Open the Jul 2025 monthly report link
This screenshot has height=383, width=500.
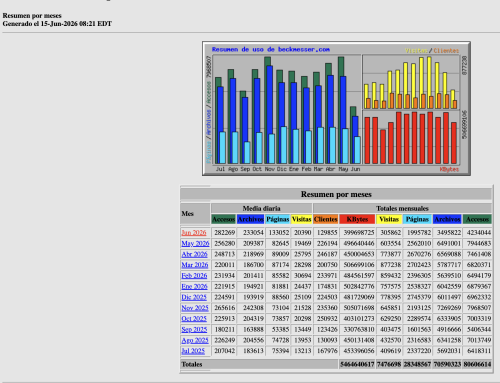pos(193,351)
